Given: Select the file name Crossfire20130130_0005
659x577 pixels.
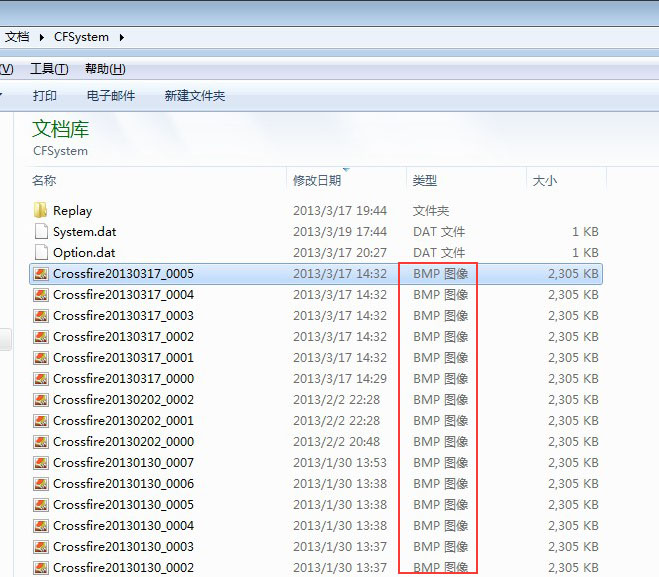Looking at the screenshot, I should point(124,505).
